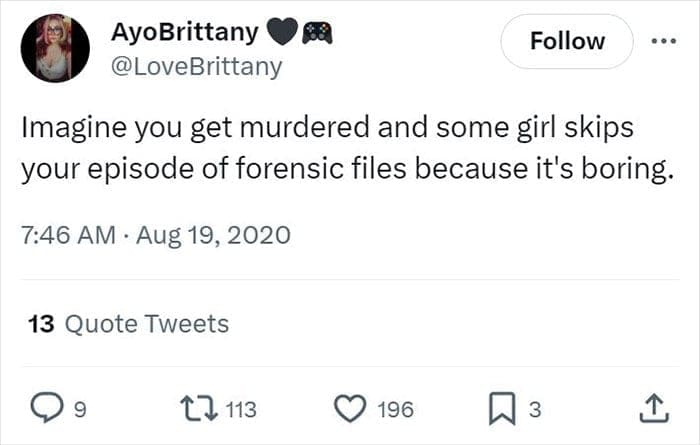700x445 pixels.
Task: Click the Aug 19, 2020 date
Action: coord(214,235)
